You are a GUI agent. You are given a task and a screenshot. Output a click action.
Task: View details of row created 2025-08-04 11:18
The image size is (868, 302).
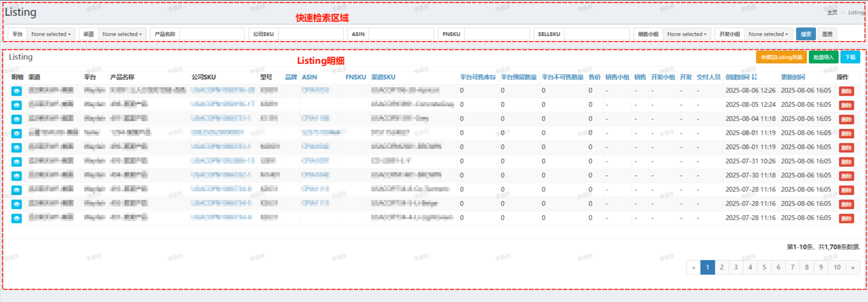[x=17, y=119]
